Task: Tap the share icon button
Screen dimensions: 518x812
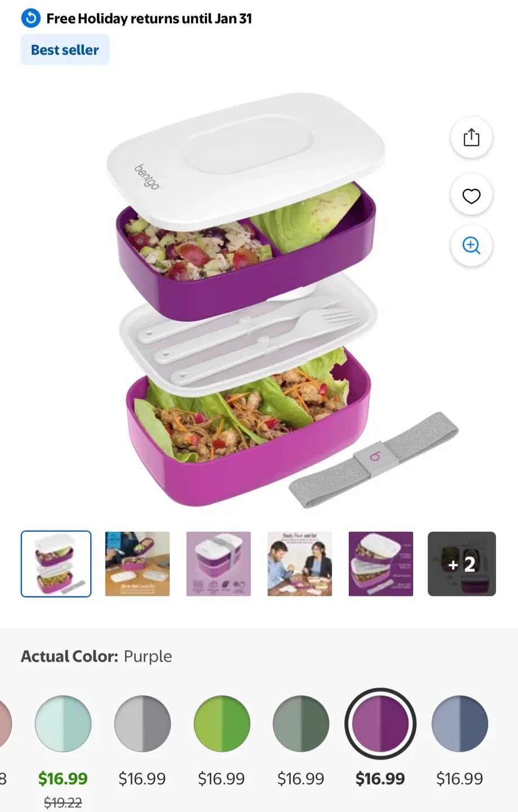Action: pos(471,138)
